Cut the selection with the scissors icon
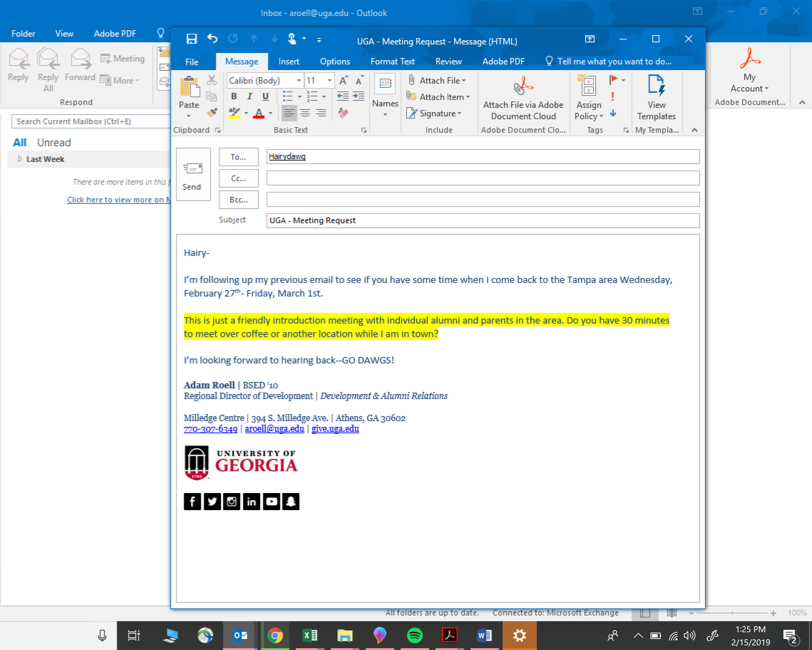The width and height of the screenshot is (812, 650). (211, 80)
